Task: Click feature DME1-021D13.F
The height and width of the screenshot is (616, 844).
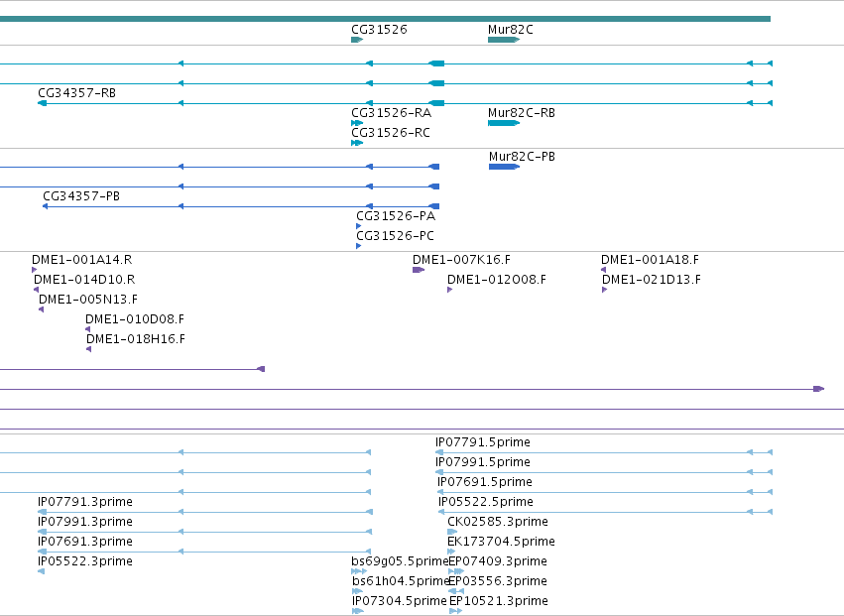Action: tap(652, 280)
